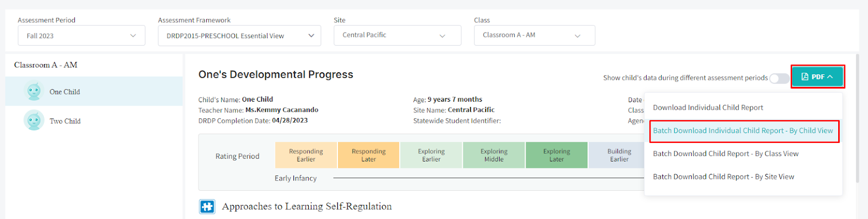868x219 pixels.
Task: Click the PDF file icon
Action: pyautogui.click(x=805, y=77)
